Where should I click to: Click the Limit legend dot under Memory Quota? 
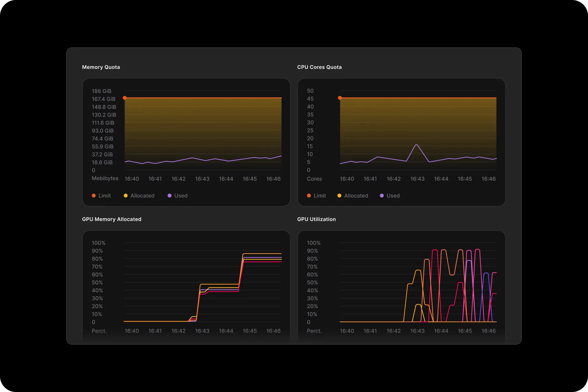[x=94, y=196]
